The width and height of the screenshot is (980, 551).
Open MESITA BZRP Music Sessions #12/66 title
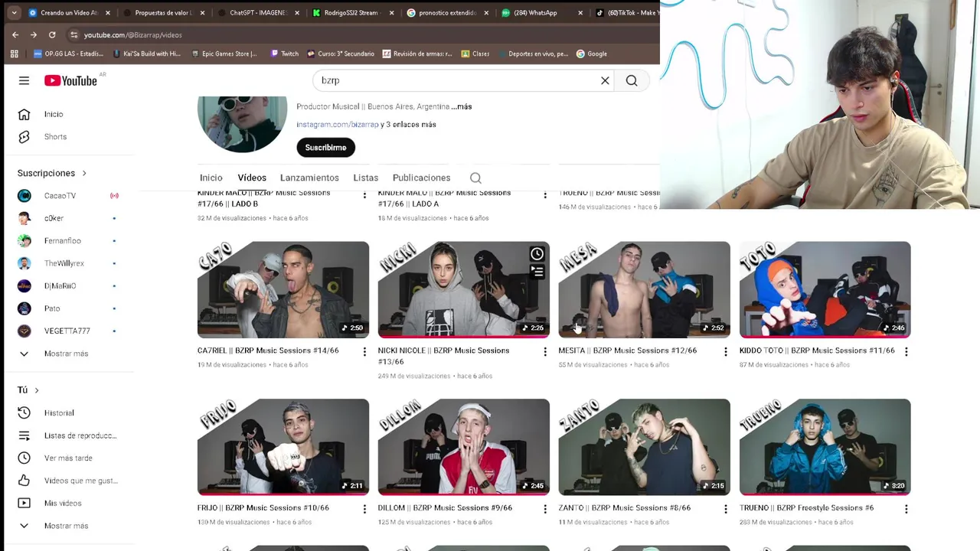pyautogui.click(x=628, y=350)
